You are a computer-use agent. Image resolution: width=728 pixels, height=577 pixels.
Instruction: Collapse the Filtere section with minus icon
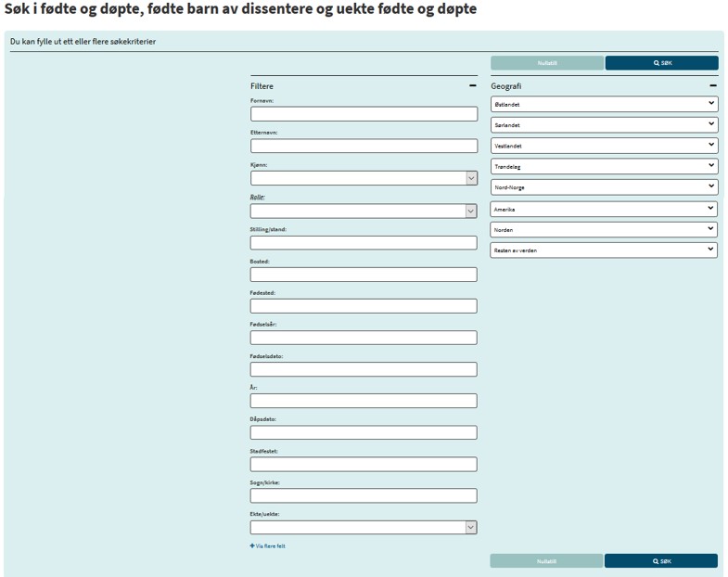coord(473,86)
